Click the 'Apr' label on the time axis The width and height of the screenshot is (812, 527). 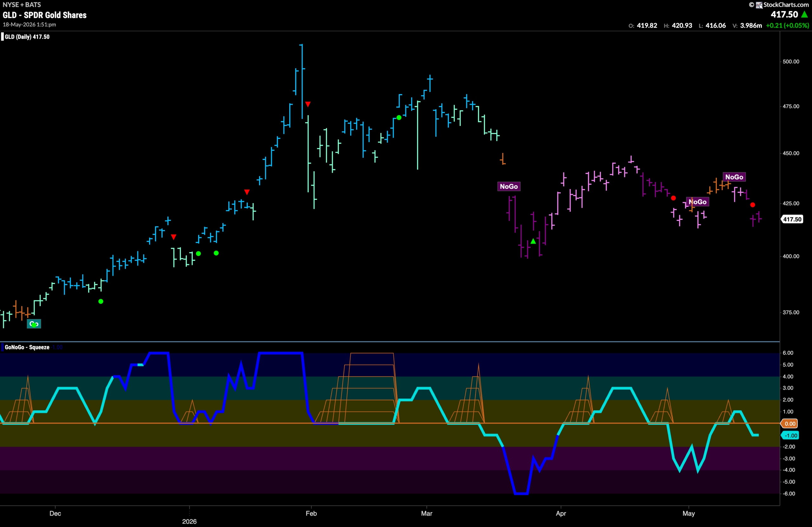tap(561, 513)
